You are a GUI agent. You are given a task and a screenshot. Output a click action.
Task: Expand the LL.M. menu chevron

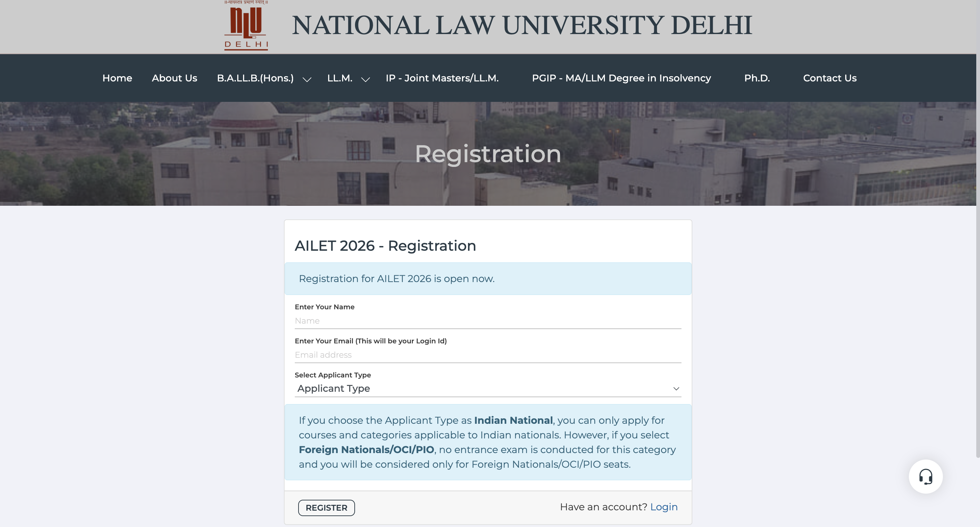pos(365,79)
